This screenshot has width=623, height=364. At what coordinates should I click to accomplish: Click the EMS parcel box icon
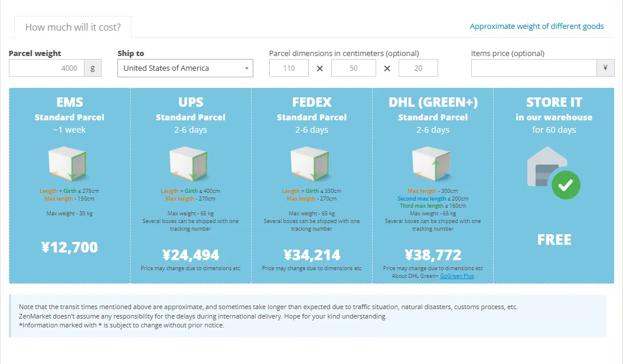(68, 165)
